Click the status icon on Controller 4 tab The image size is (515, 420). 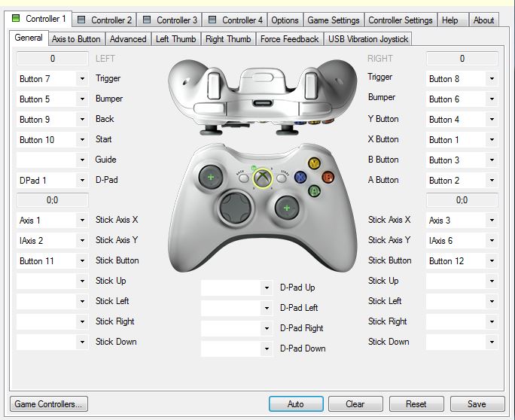pos(212,20)
